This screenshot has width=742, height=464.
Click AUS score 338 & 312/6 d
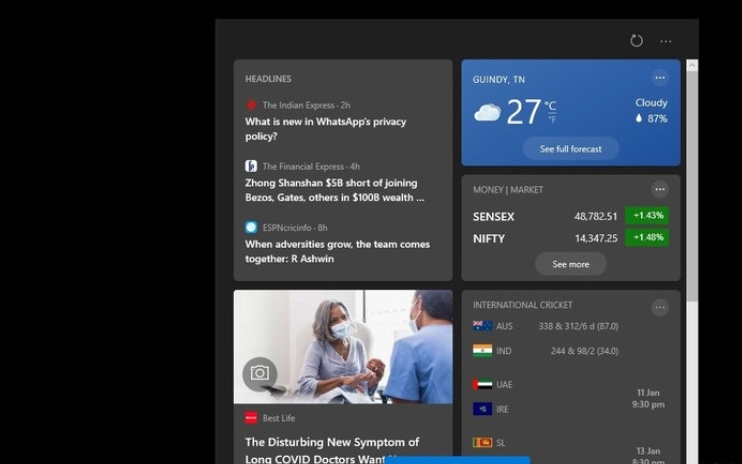click(578, 326)
